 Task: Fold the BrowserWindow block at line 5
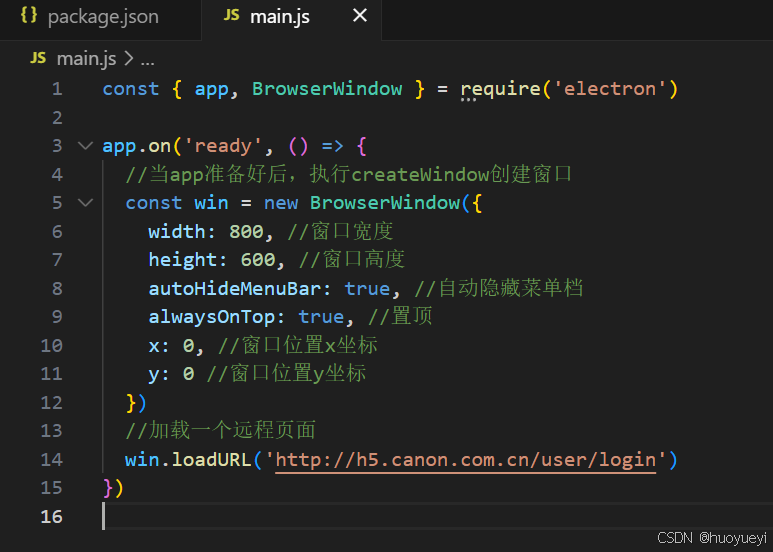point(86,203)
